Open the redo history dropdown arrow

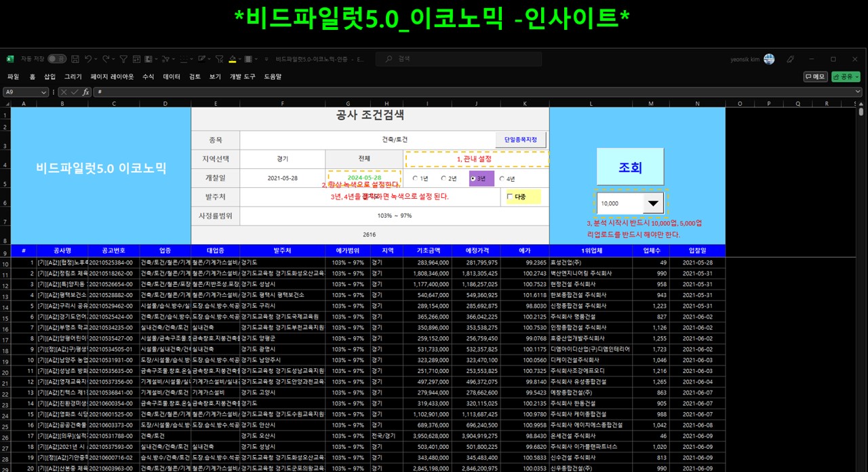pyautogui.click(x=113, y=59)
